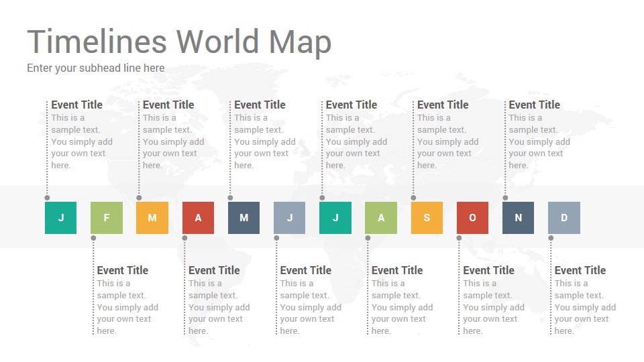Select the Event Title linked to the F square
The width and height of the screenshot is (644, 362).
pos(122,270)
